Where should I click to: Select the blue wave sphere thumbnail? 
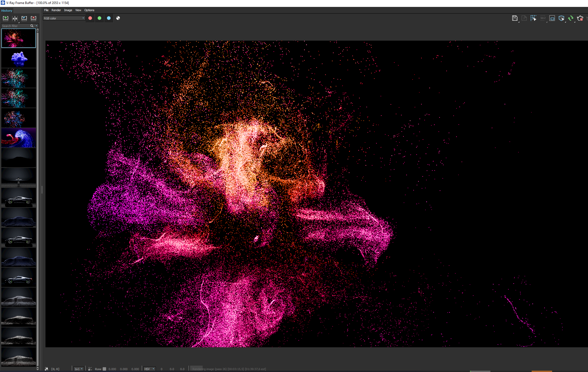pyautogui.click(x=19, y=138)
